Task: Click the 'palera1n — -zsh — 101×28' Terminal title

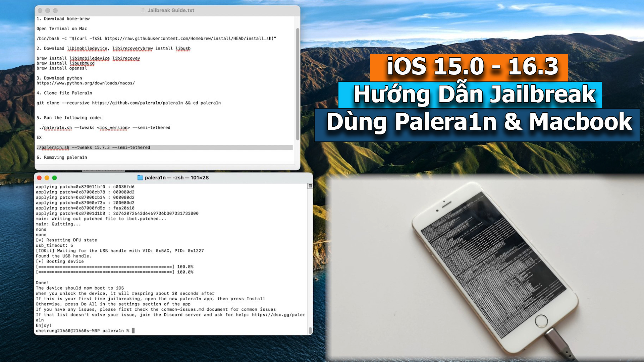Action: click(177, 178)
